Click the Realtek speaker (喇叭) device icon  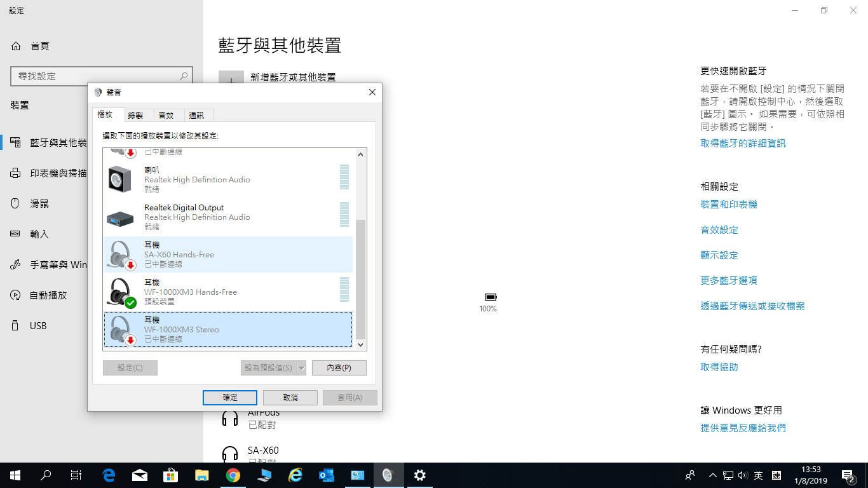click(119, 180)
